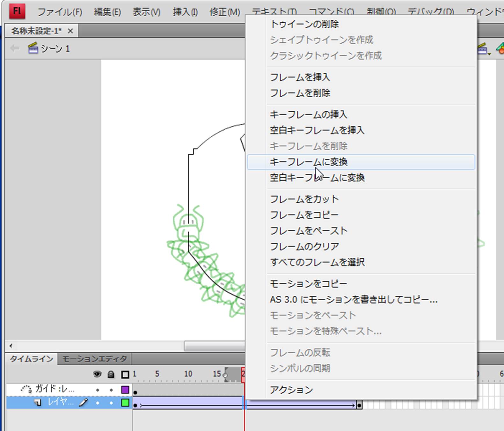The height and width of the screenshot is (431, 504).
Task: Choose キーフレームに変換 from context menu
Action: [309, 162]
